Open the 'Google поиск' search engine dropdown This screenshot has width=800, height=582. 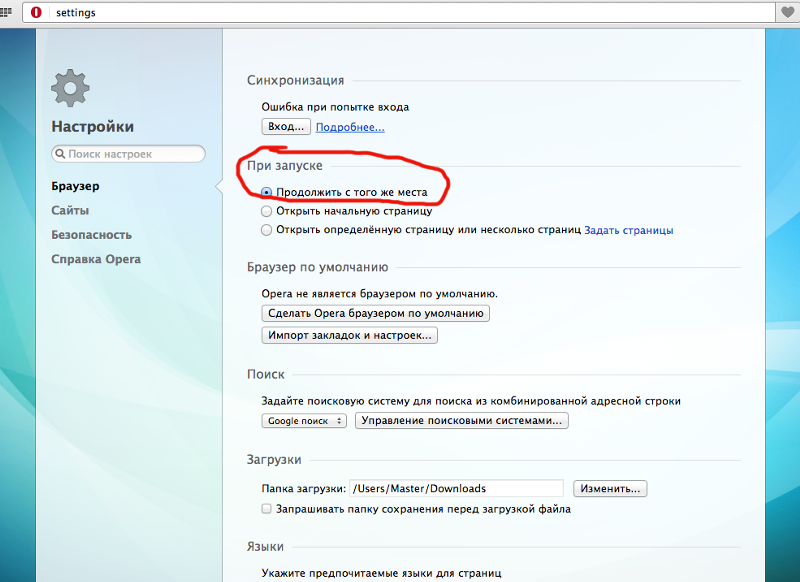point(304,421)
